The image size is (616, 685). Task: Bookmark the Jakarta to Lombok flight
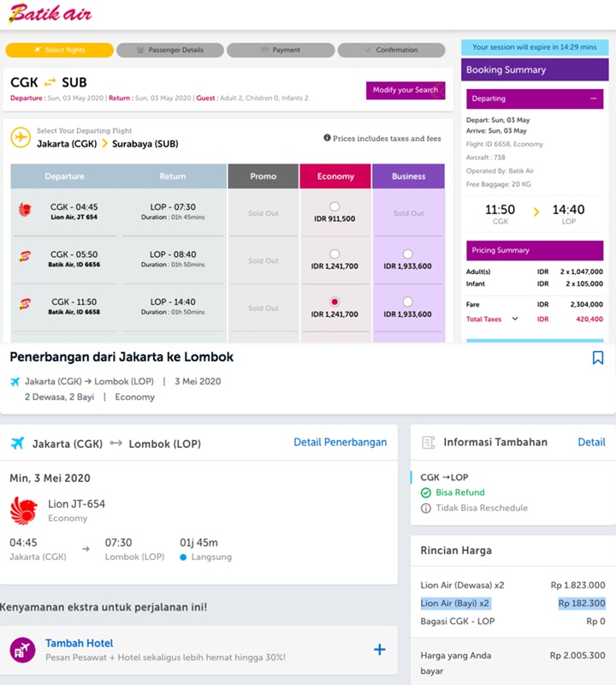(x=598, y=358)
